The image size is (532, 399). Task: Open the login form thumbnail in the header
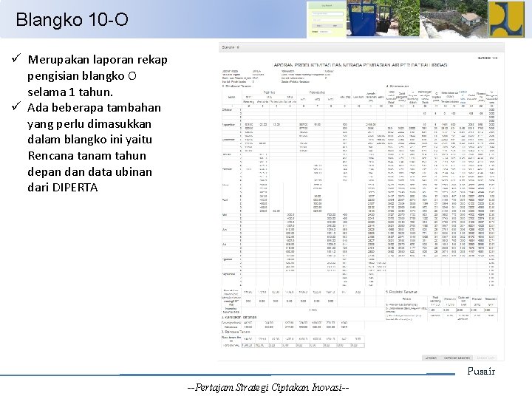click(327, 19)
